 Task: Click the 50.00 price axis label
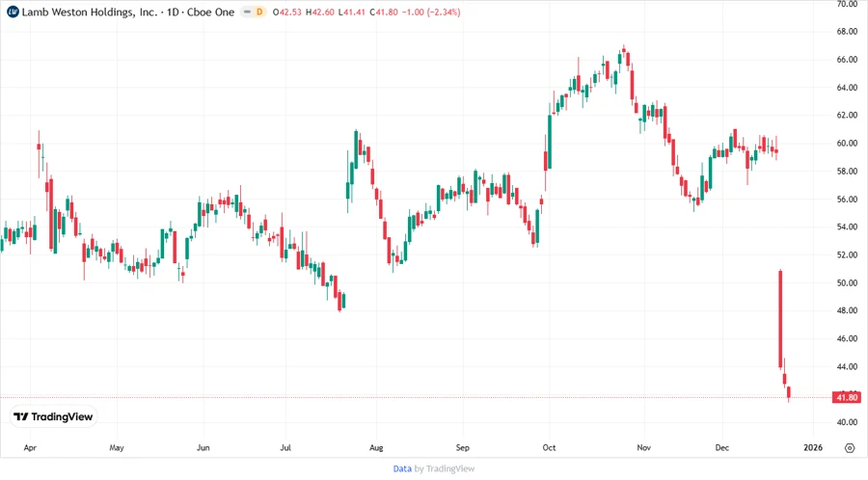[847, 282]
